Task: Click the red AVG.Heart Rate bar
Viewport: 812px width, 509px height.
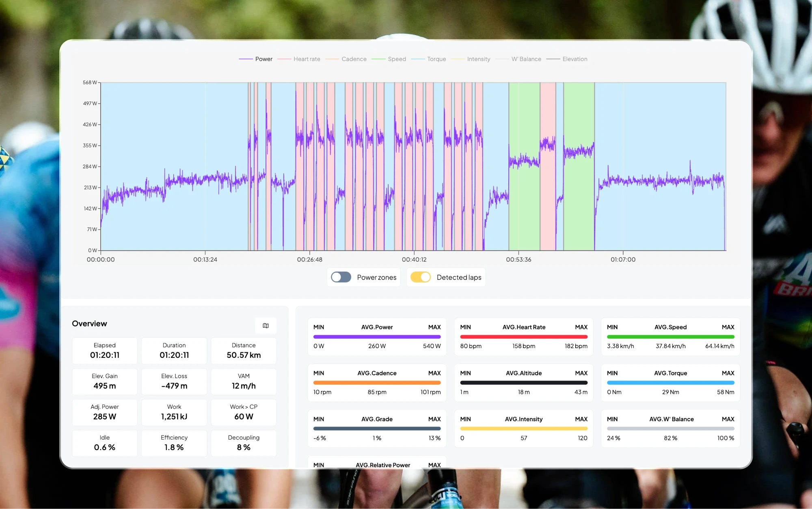Action: [524, 337]
